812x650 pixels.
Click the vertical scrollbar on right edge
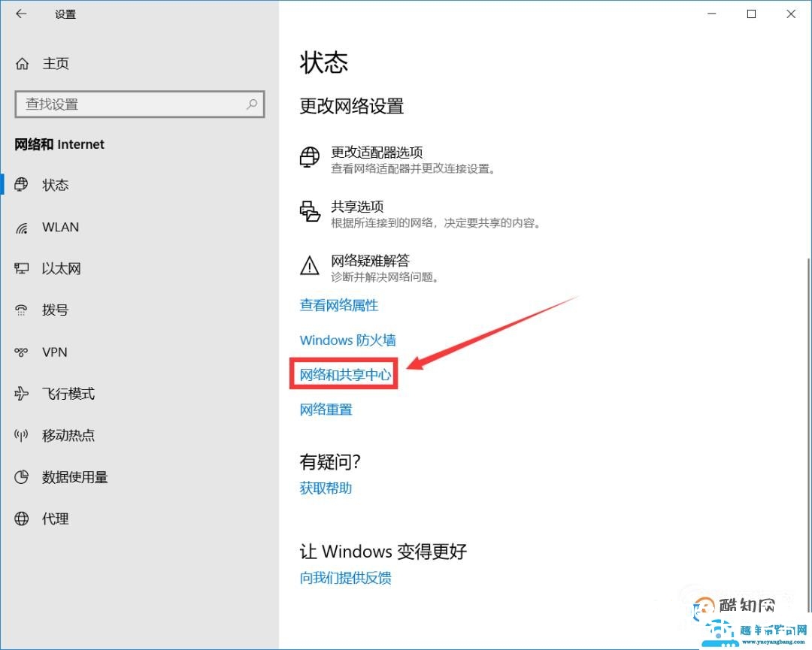809,435
